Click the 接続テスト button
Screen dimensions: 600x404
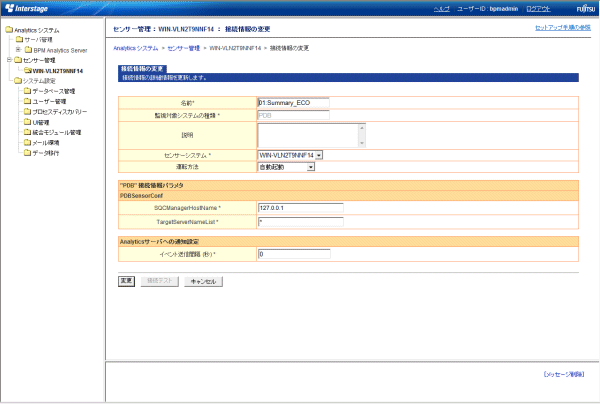pos(160,281)
